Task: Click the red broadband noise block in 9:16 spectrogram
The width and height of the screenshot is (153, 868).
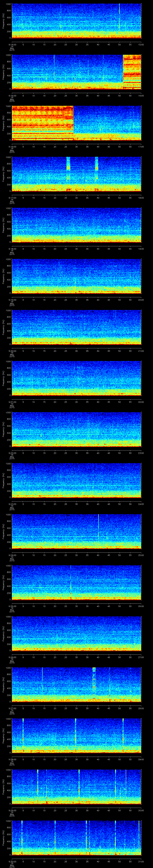Action: tap(42, 123)
